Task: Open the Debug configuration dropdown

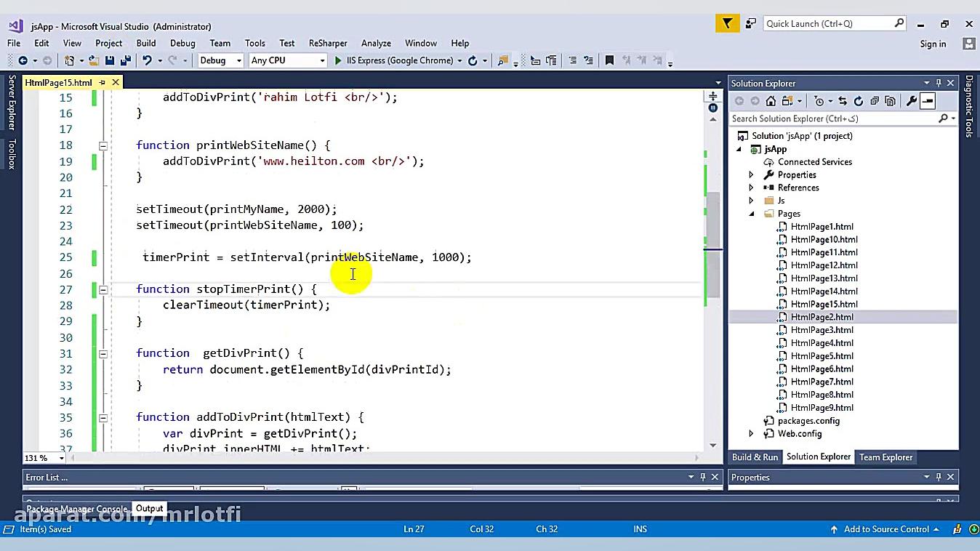Action: [238, 61]
